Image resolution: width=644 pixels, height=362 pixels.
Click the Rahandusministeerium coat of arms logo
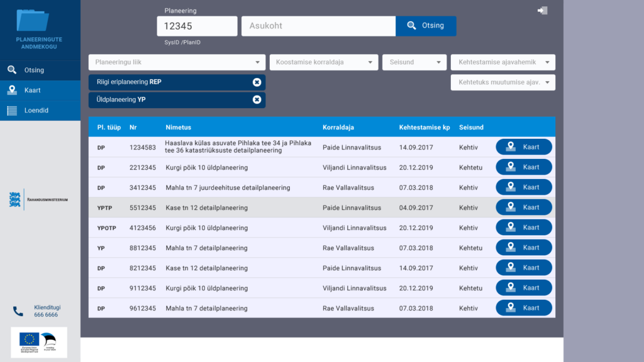point(15,199)
